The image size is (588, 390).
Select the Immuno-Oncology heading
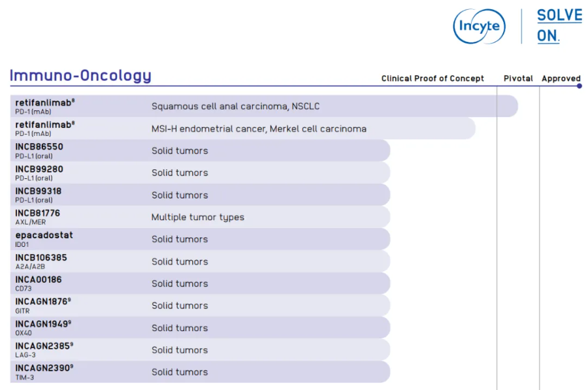point(80,75)
